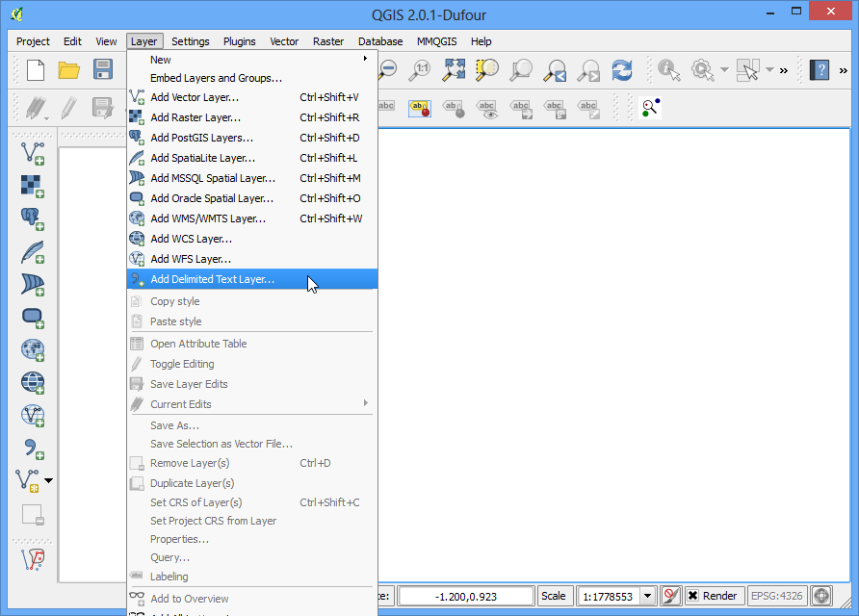Toggle the extents/mouse position icon beside scale
The width and height of the screenshot is (859, 616).
[670, 596]
